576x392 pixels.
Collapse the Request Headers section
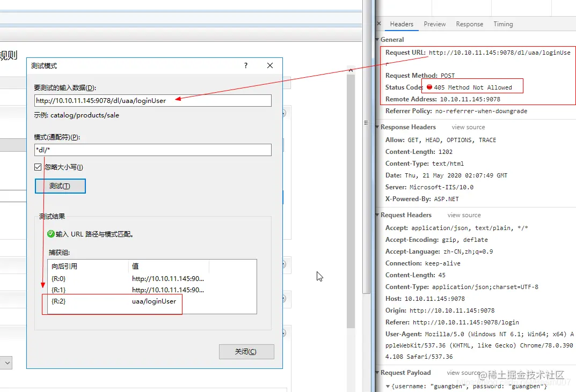pos(377,215)
